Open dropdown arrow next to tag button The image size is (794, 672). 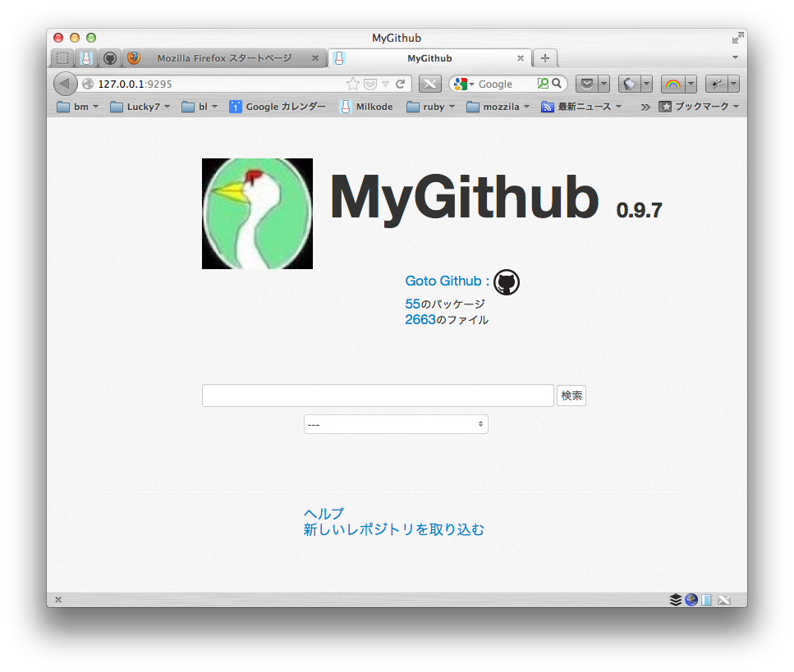(x=647, y=84)
